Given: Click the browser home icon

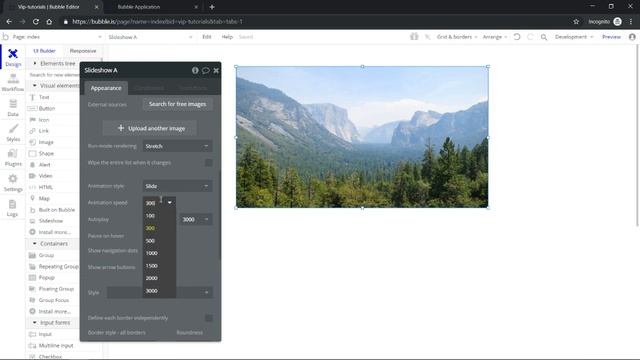Looking at the screenshot, I should 49,22.
